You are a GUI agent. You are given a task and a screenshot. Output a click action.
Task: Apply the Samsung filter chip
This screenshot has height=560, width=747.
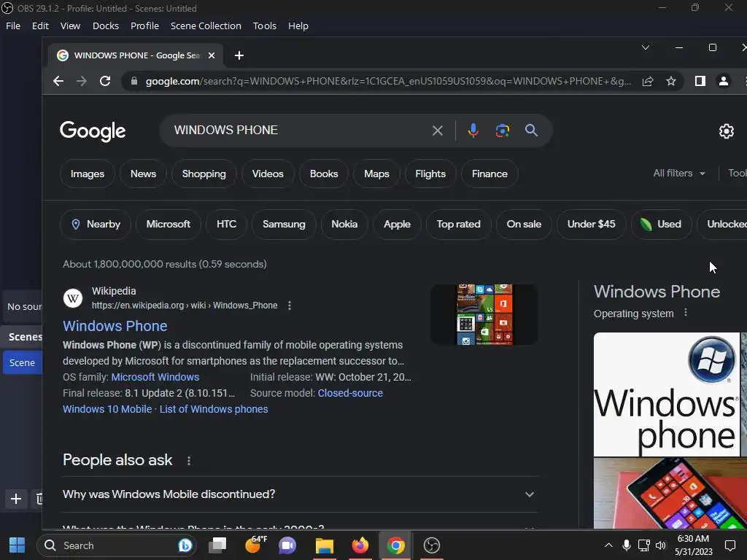coord(284,225)
